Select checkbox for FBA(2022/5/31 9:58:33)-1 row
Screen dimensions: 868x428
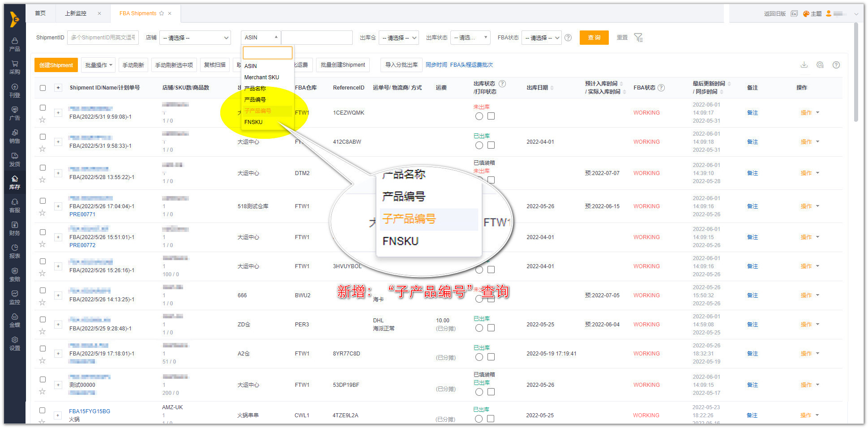click(x=43, y=137)
